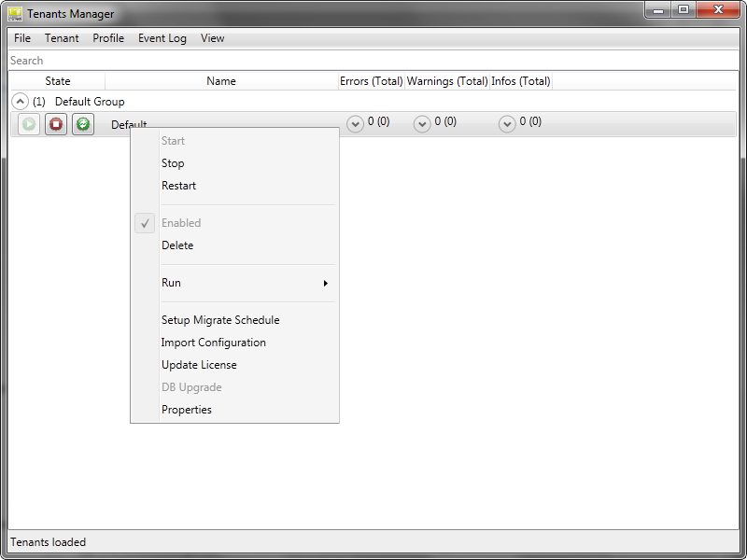Image resolution: width=747 pixels, height=560 pixels.
Task: Click the Tenants Manager application icon in titlebar
Action: point(13,13)
